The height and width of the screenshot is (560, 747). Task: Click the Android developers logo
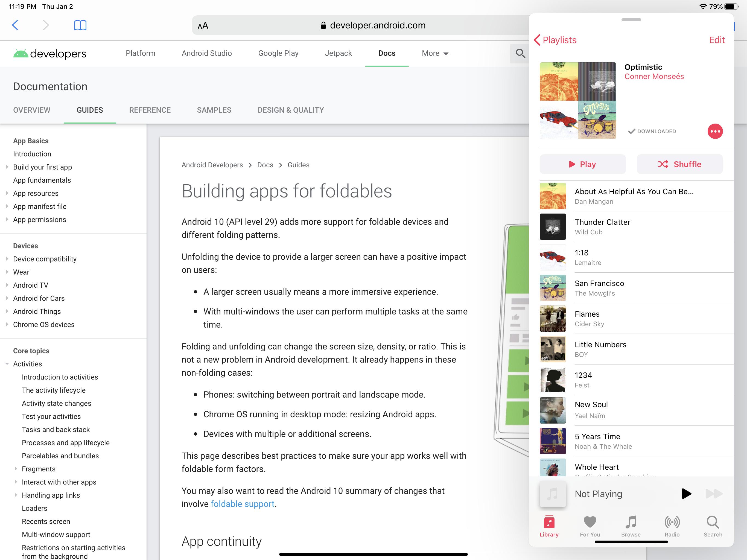coord(50,53)
